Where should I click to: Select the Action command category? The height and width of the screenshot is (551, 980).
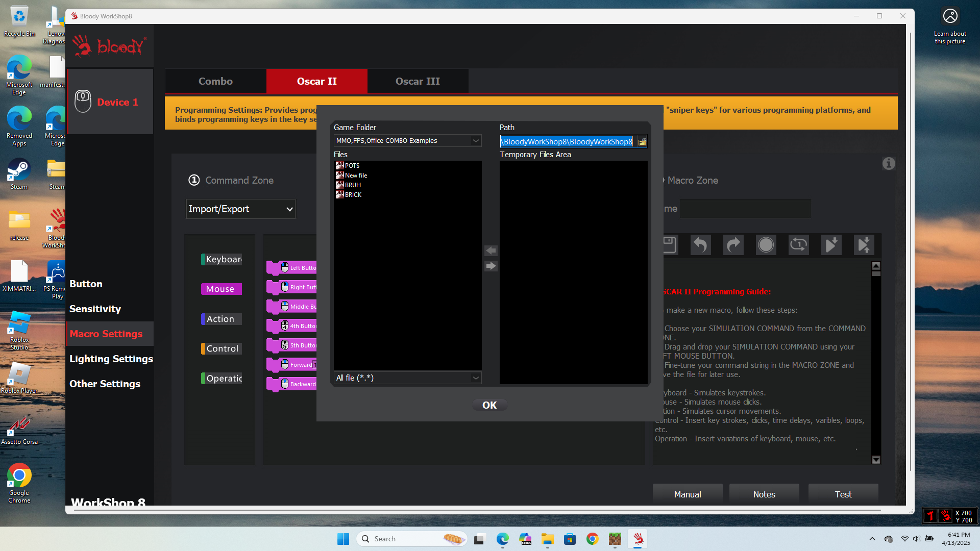(220, 319)
